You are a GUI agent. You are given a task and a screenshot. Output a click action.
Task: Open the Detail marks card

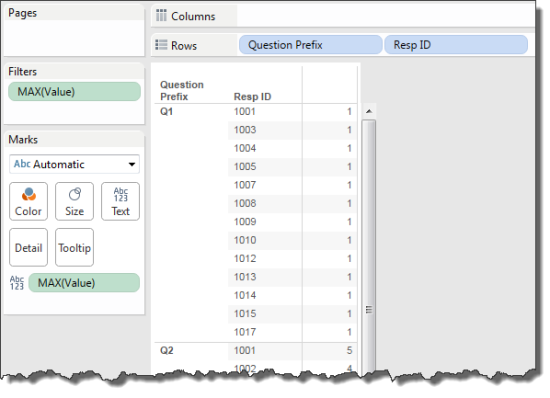coord(28,247)
